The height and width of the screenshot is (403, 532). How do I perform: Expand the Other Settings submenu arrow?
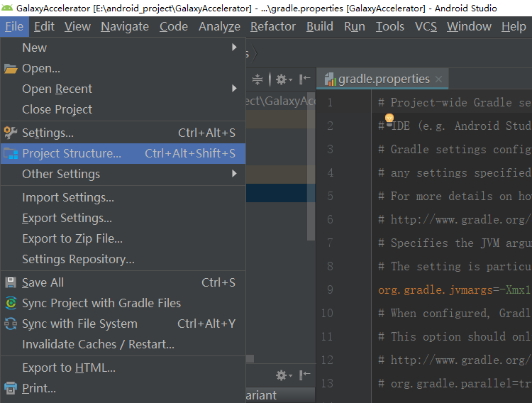(234, 174)
